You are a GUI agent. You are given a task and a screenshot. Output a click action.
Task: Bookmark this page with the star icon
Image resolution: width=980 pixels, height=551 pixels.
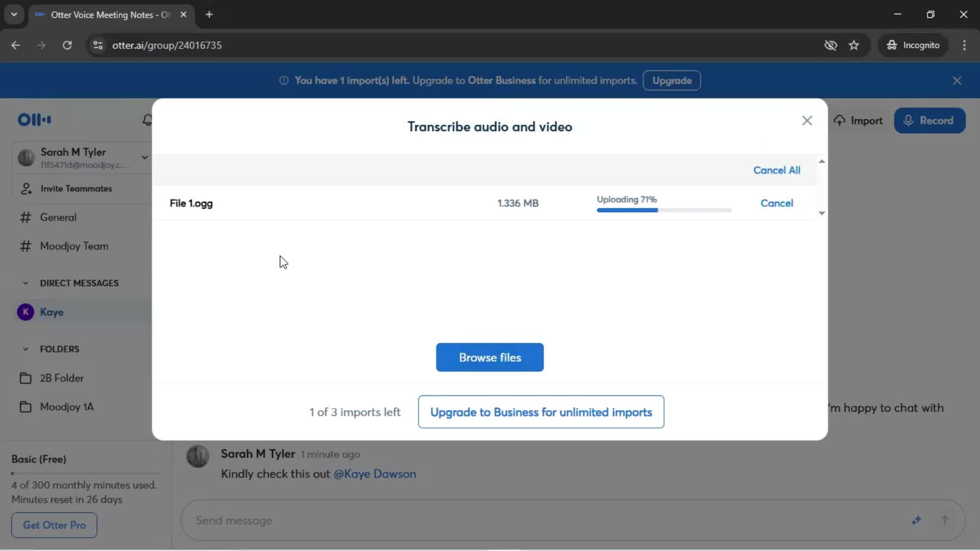coord(854,45)
